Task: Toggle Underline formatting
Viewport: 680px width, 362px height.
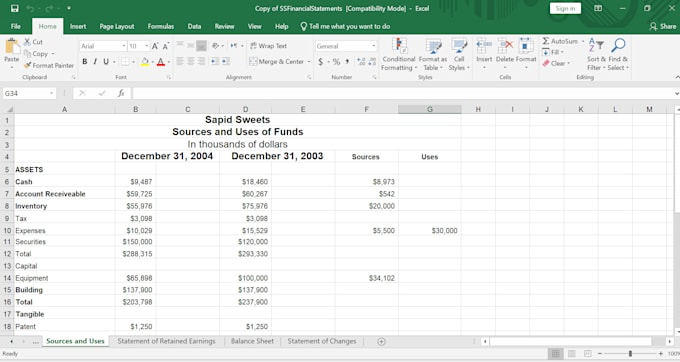Action: (106, 62)
